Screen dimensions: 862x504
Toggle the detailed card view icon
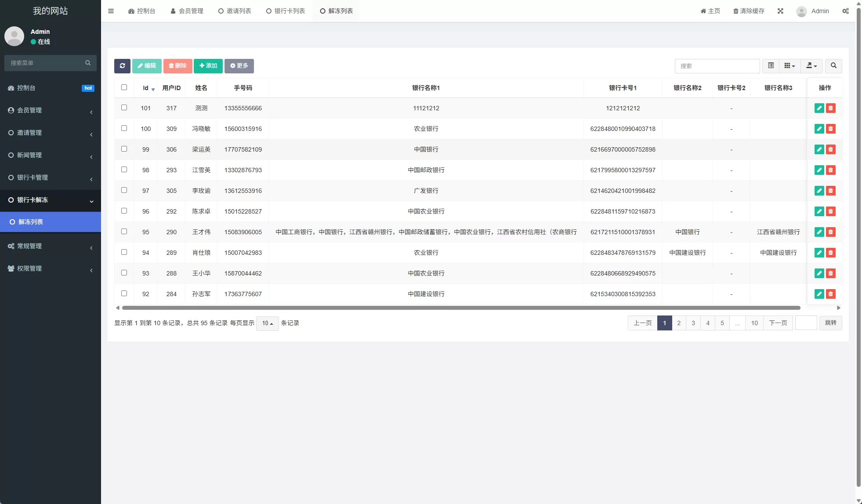[771, 65]
